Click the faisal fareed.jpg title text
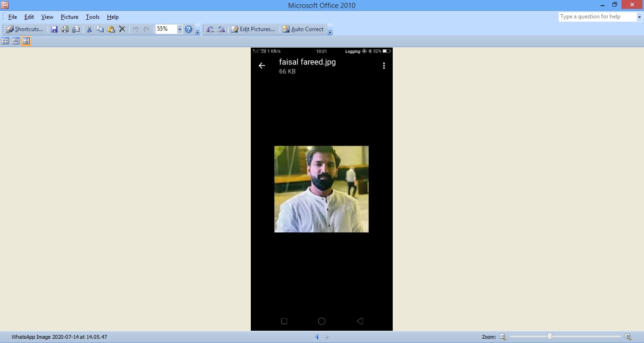 307,62
